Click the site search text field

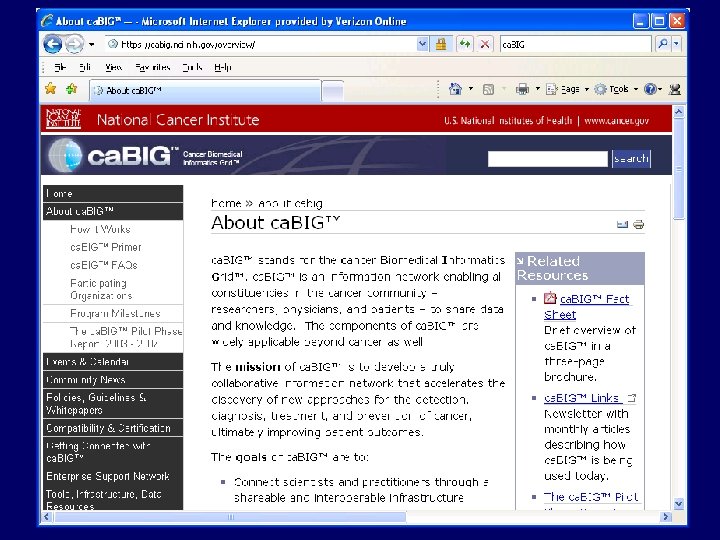click(x=547, y=159)
